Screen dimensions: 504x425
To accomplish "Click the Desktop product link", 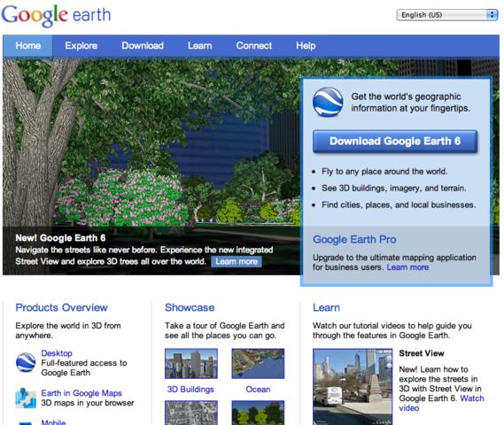I will (57, 353).
